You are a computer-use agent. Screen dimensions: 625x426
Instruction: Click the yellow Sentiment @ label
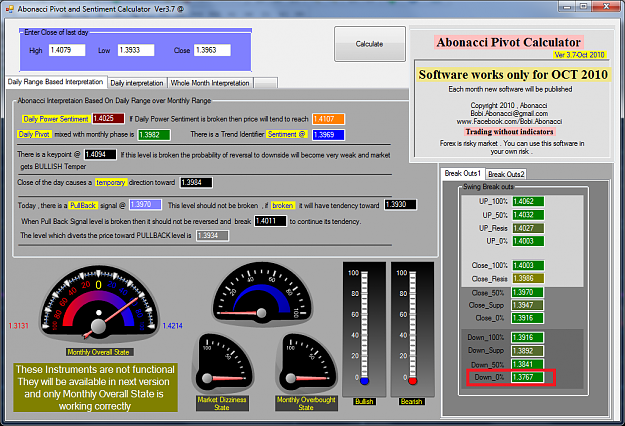pyautogui.click(x=286, y=134)
